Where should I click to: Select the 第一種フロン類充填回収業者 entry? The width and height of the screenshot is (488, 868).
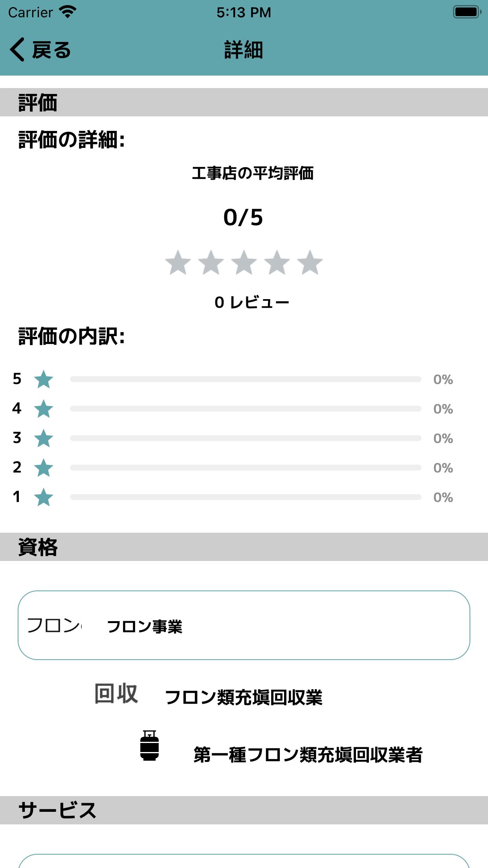click(308, 755)
